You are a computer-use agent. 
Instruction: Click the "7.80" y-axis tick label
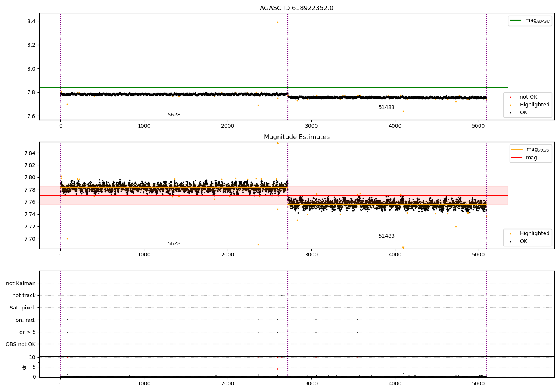(29, 177)
